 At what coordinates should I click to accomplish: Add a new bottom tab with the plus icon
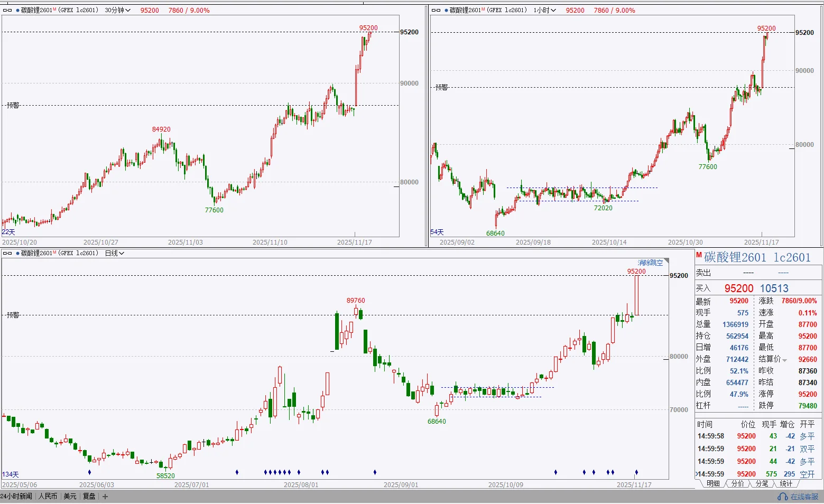pos(105,497)
